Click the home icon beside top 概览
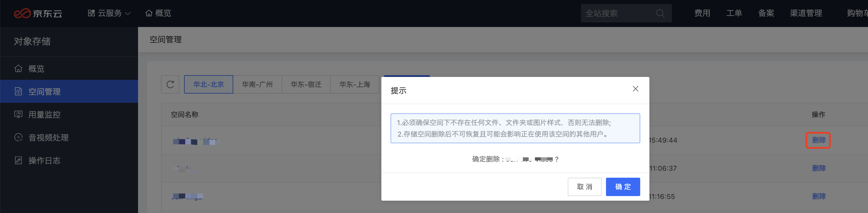The image size is (868, 213). click(x=149, y=13)
